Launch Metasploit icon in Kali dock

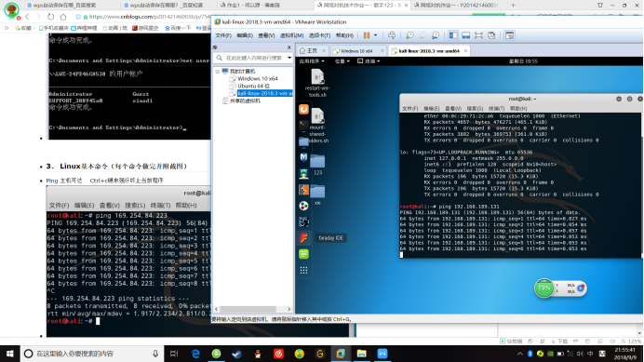(x=303, y=157)
